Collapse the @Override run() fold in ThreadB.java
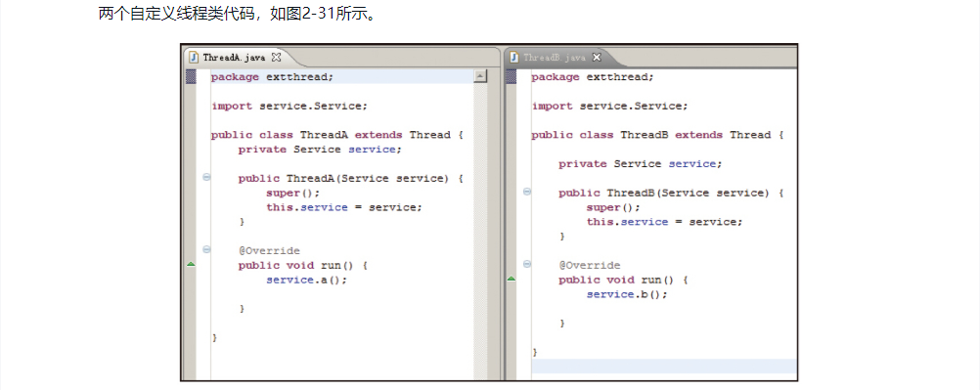Screen dimensions: 980x390 point(527,264)
